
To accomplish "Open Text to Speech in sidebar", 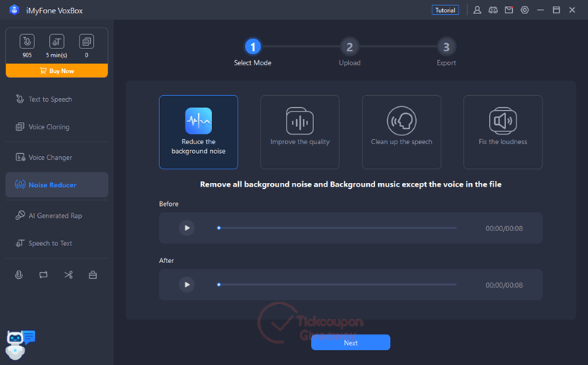I will coord(57,99).
